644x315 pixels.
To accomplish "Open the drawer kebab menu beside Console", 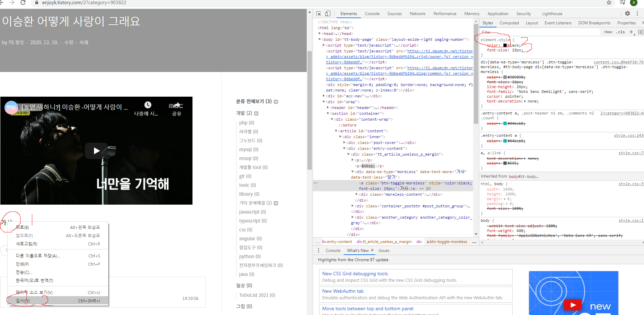I will [318, 250].
